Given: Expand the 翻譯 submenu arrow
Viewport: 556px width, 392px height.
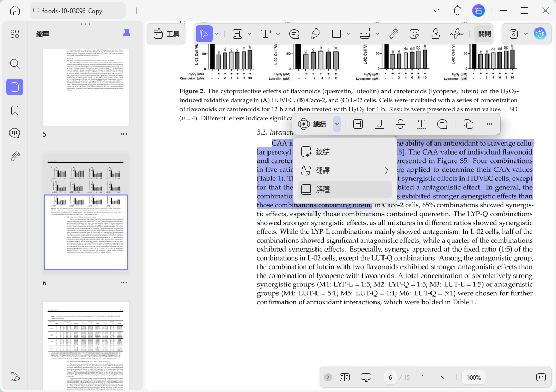Looking at the screenshot, I should pyautogui.click(x=387, y=170).
